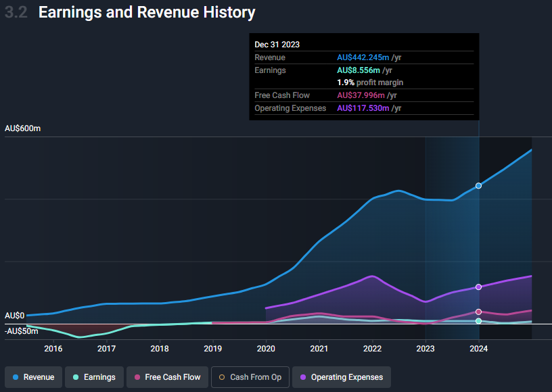Image resolution: width=552 pixels, height=392 pixels.
Task: Jump to 2023 on the x-axis
Action: click(x=425, y=349)
